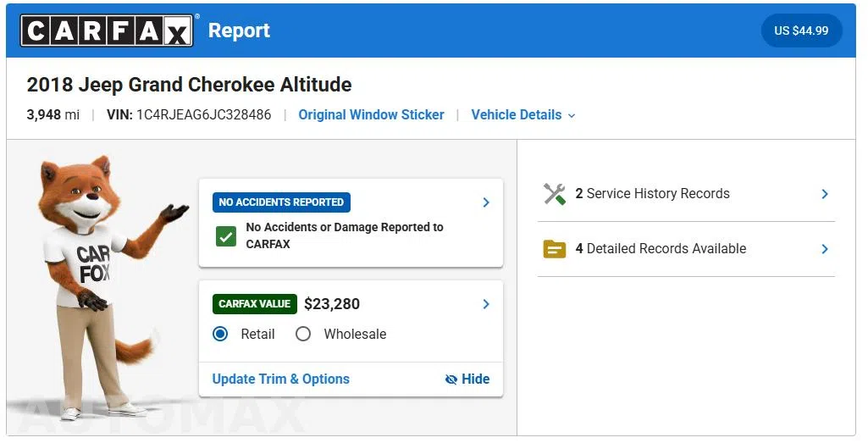Viewport: 868px width, 443px height.
Task: Expand the Vehicle Details dropdown
Action: [523, 114]
